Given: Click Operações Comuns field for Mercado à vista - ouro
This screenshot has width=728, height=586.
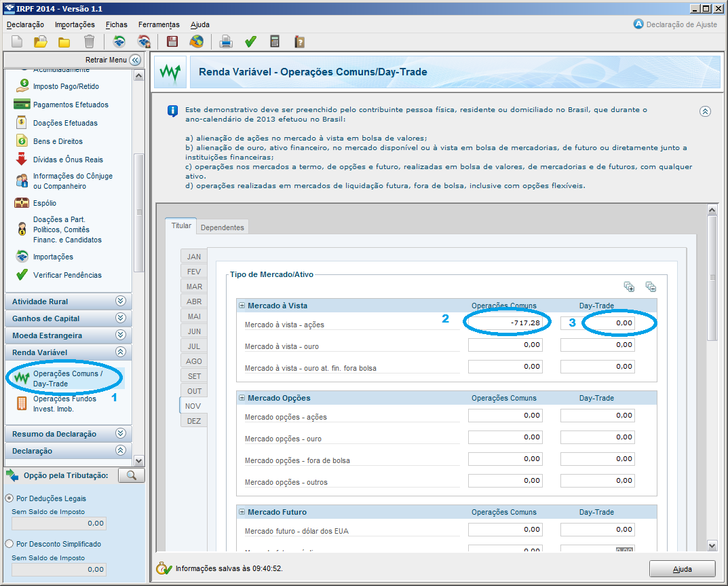Looking at the screenshot, I should [505, 345].
